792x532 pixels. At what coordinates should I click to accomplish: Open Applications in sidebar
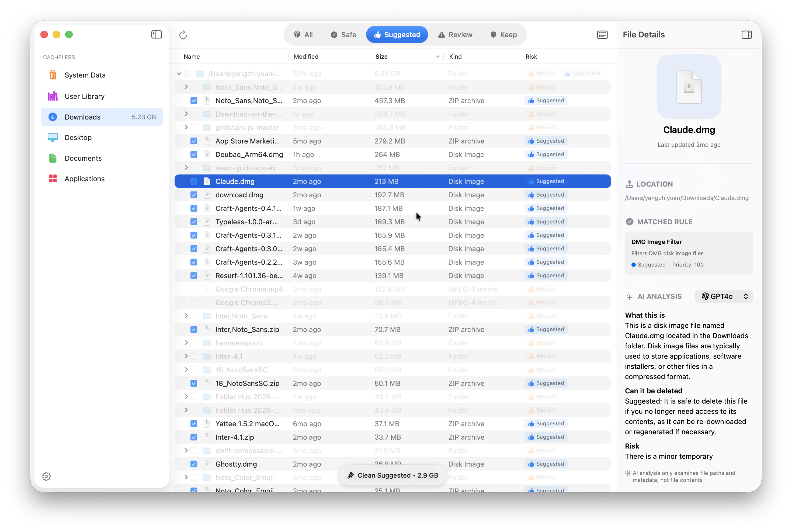(85, 179)
